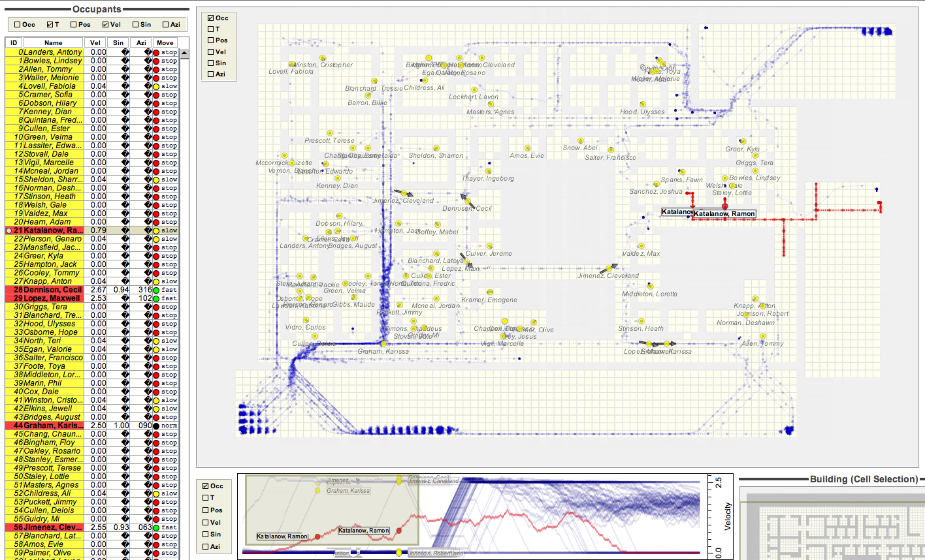
Task: Enable Azi checkbox in Occupants panel
Action: tap(166, 24)
